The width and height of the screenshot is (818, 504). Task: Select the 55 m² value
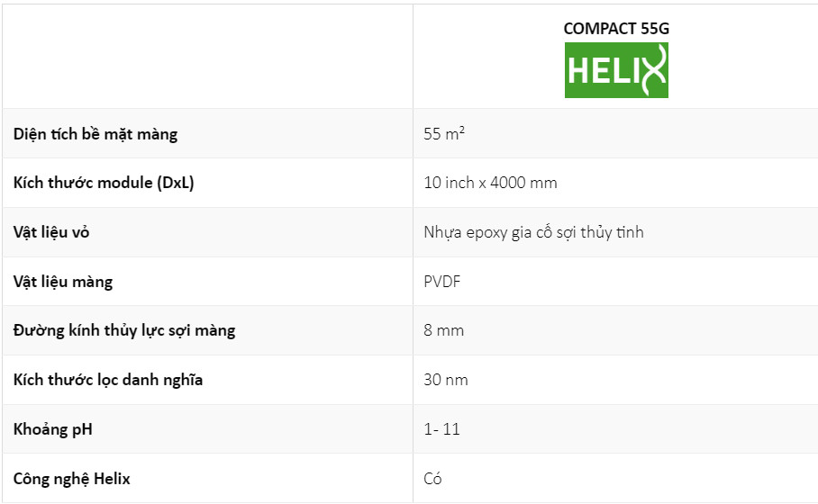click(444, 134)
